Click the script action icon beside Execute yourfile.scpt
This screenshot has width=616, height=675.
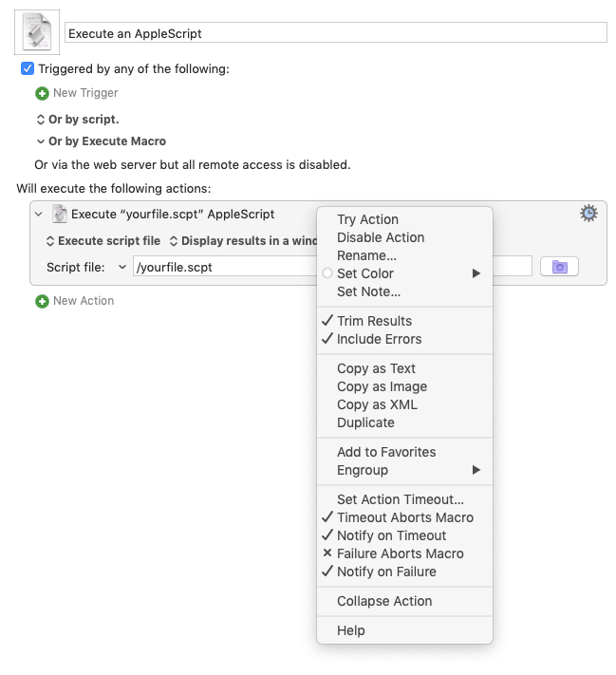point(60,214)
